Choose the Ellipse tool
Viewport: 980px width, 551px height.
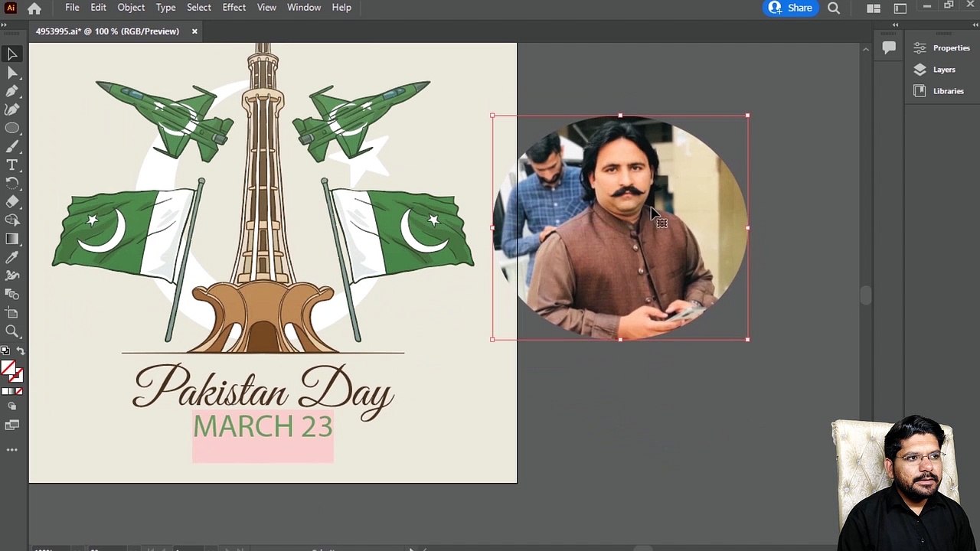pyautogui.click(x=12, y=128)
